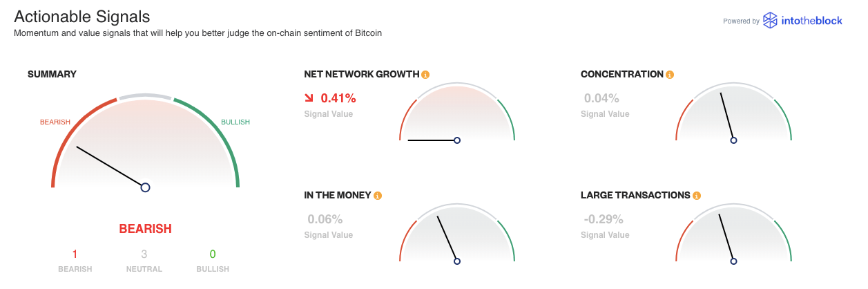Click the green BULLISH arc label
Viewport: 868px width, 289px height.
(x=235, y=122)
